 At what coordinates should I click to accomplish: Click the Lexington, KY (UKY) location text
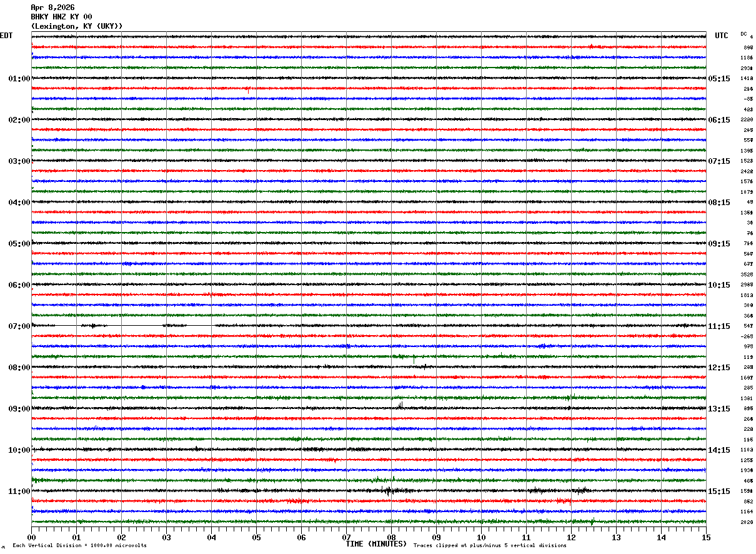coord(77,26)
